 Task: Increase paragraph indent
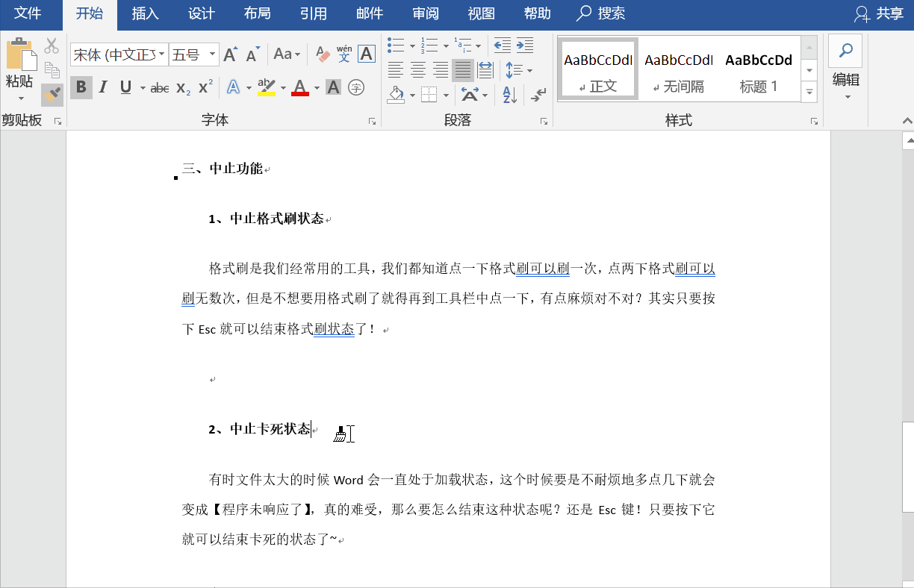(x=525, y=45)
